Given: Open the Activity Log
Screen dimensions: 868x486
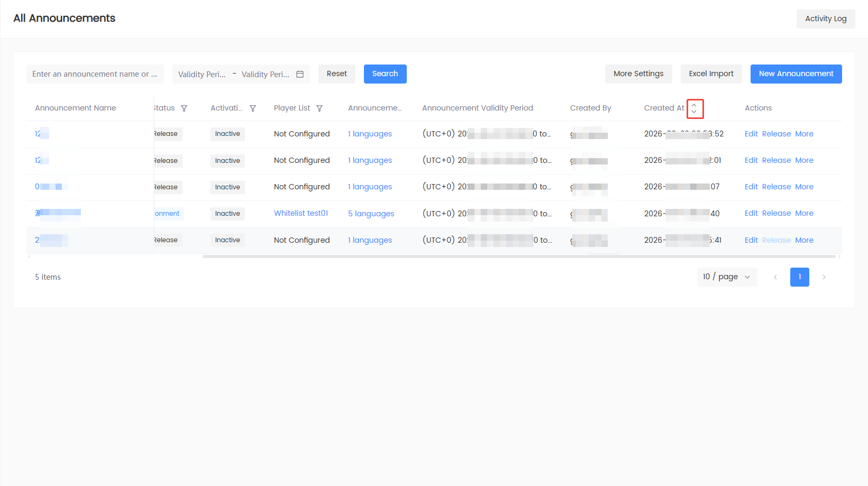Looking at the screenshot, I should [826, 19].
